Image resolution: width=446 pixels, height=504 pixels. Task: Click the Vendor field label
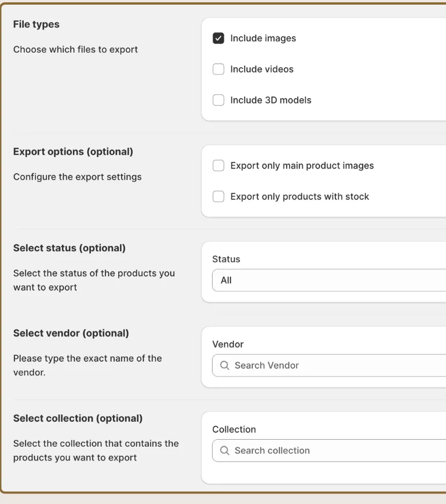click(x=228, y=344)
